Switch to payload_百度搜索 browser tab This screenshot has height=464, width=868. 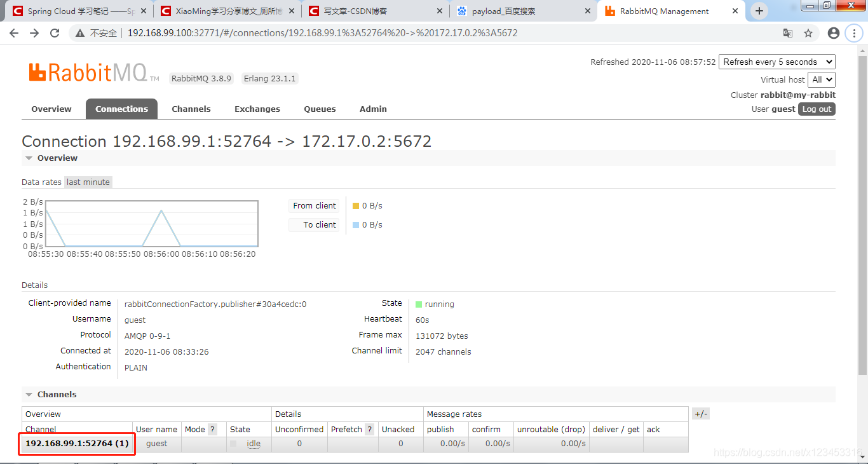[524, 11]
